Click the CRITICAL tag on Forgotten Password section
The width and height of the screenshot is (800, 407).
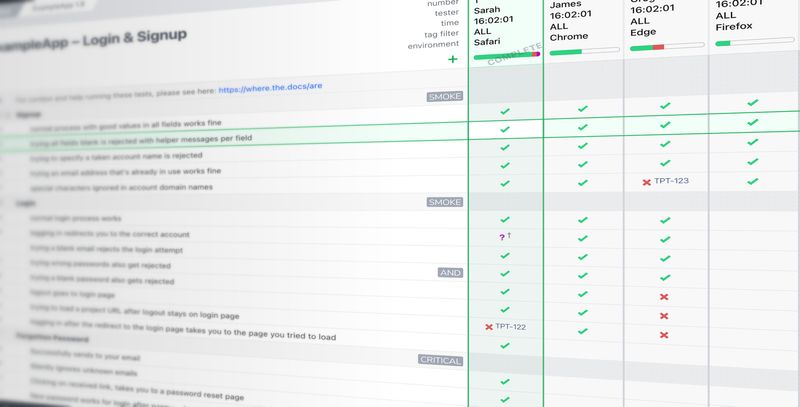pyautogui.click(x=440, y=360)
